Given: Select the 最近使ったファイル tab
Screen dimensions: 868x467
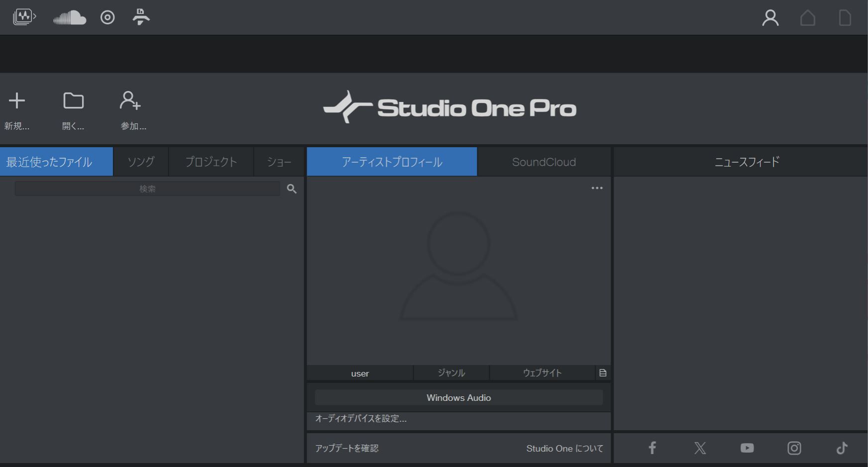Looking at the screenshot, I should (x=56, y=162).
